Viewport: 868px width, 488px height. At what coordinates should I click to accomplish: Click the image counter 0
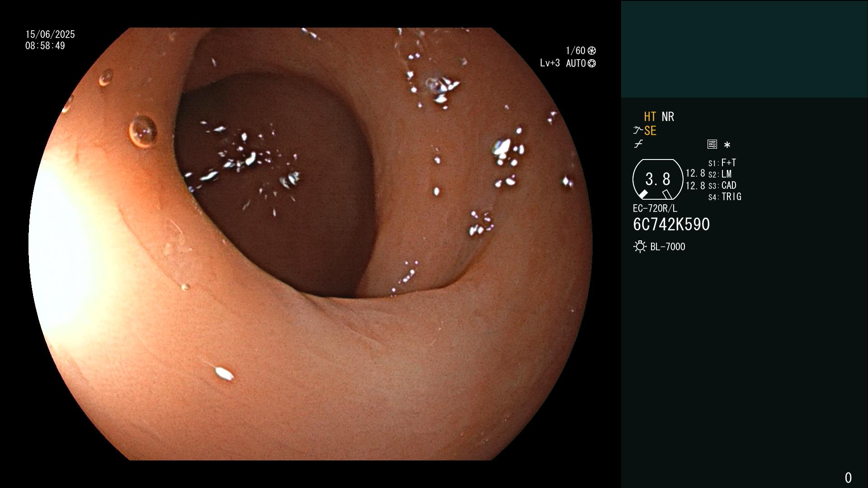click(848, 478)
